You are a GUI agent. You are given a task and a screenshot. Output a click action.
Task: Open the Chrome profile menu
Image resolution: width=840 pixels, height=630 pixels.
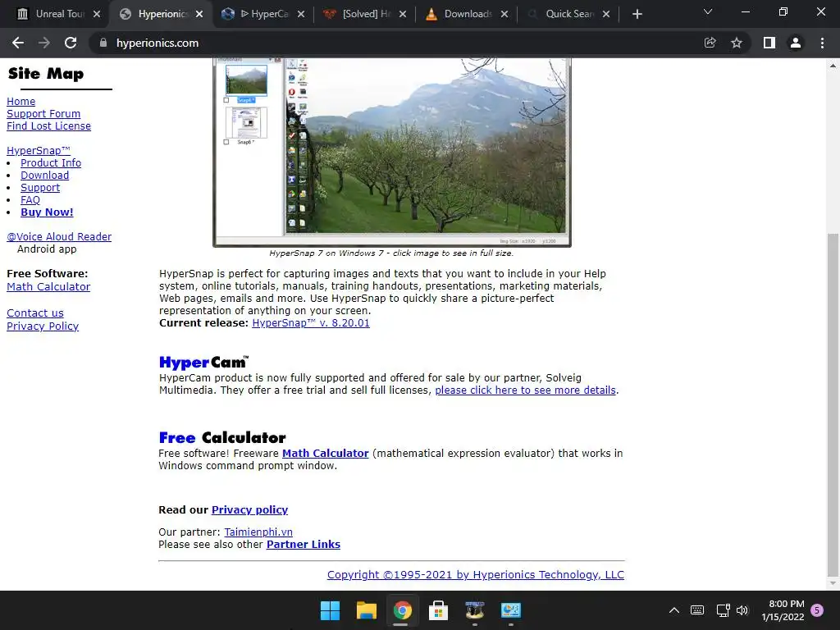point(796,43)
